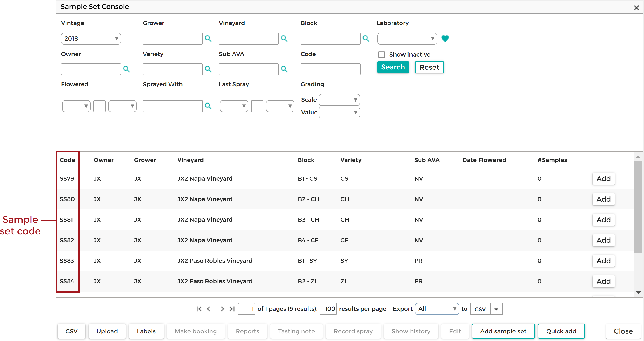Click the export to CSV button
Screen dimensions: 644x341
[480, 309]
